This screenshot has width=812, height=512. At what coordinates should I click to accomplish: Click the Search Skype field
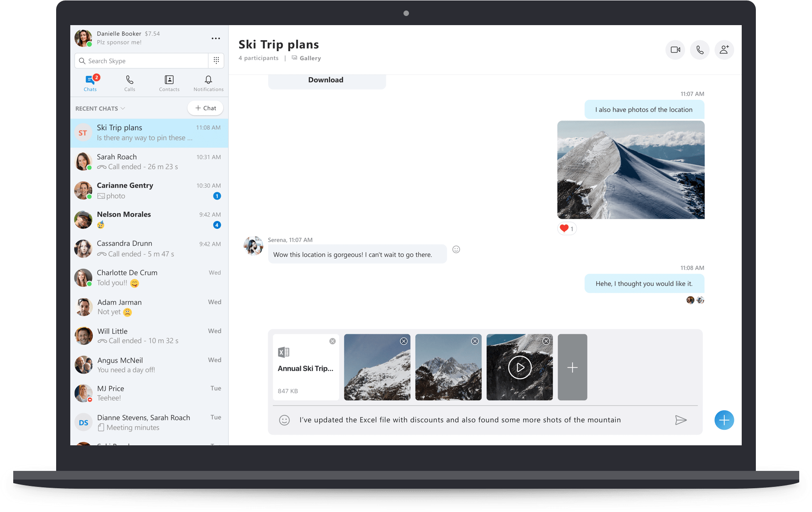pyautogui.click(x=141, y=61)
